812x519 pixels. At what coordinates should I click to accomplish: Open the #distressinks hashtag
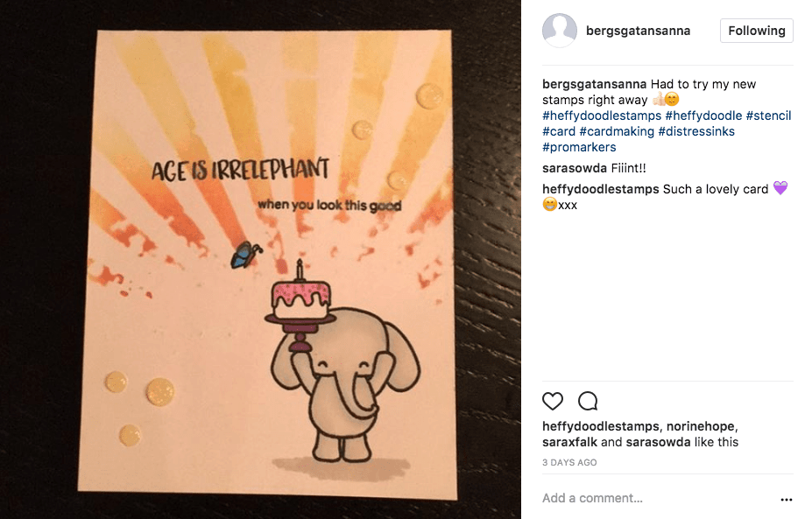(696, 131)
